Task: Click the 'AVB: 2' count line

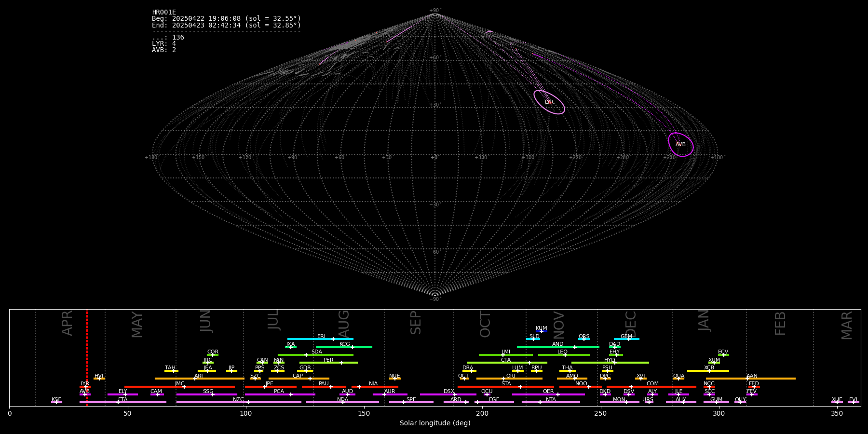Action: [164, 50]
